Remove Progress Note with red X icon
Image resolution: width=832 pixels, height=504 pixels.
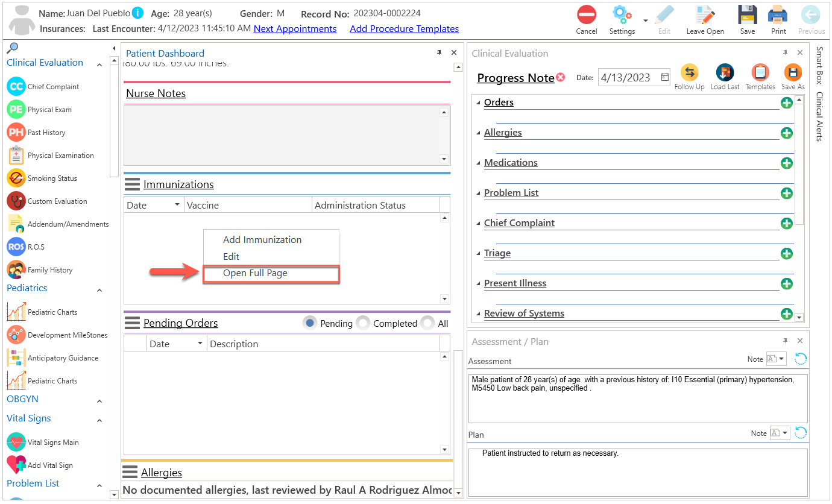point(561,77)
